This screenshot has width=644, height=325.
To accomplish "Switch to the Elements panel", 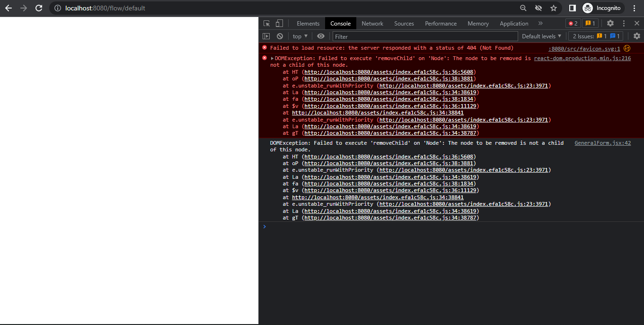I will point(308,23).
